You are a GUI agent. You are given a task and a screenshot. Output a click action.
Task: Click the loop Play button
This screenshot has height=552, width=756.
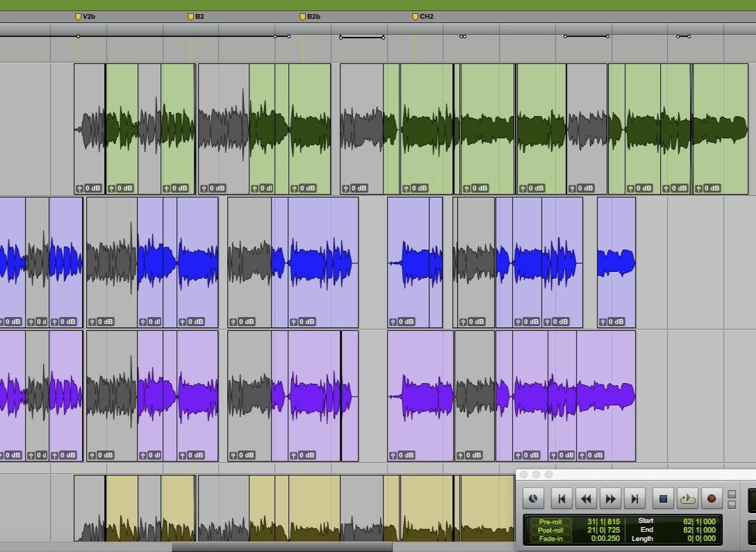point(687,498)
